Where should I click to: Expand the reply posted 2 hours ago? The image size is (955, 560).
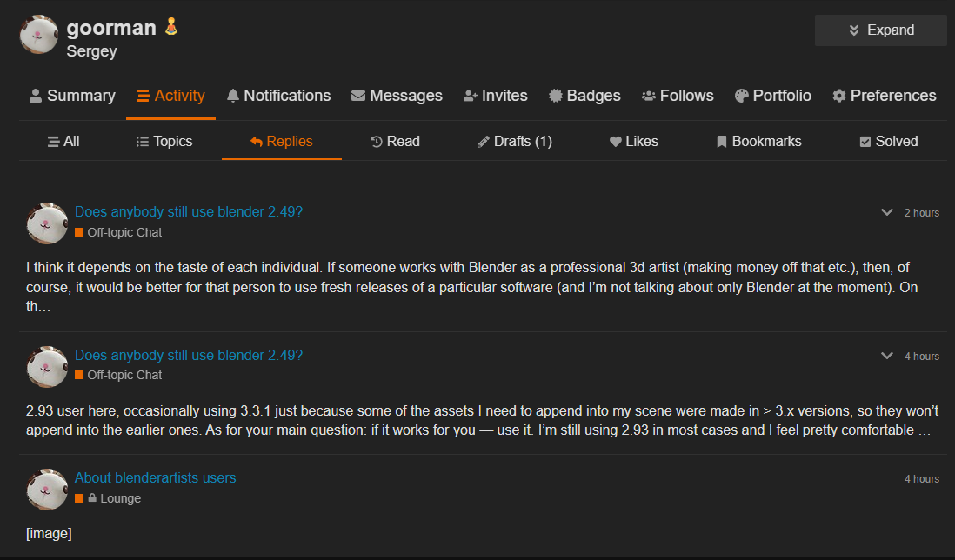(x=887, y=212)
